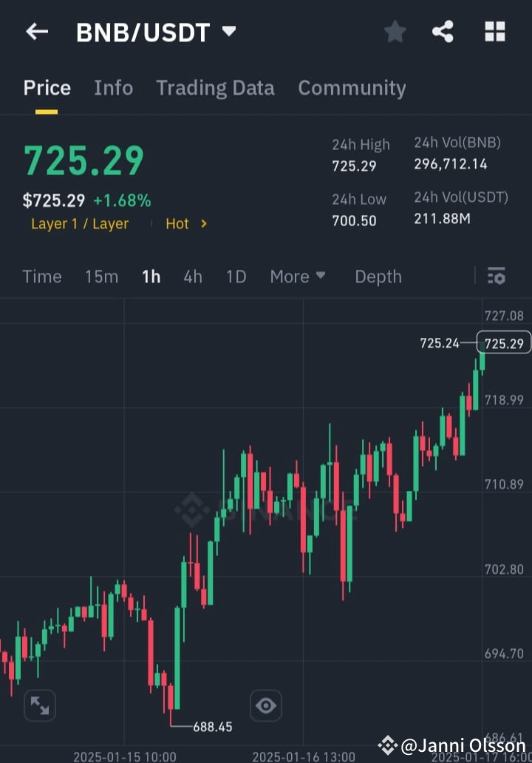Screen dimensions: 532x763
Task: Open chart settings icon beside Depth
Action: click(497, 276)
